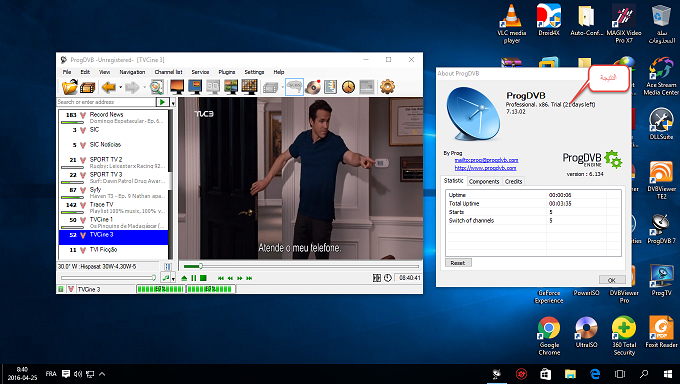Click the grey teletext page icon
Screen dimensions: 680x384
pyautogui.click(x=366, y=87)
